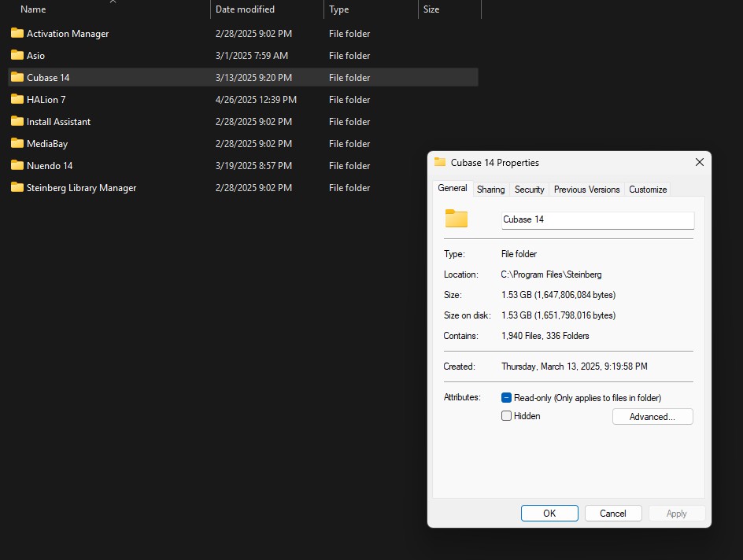Click Cubase 14 Properties title text

click(495, 163)
